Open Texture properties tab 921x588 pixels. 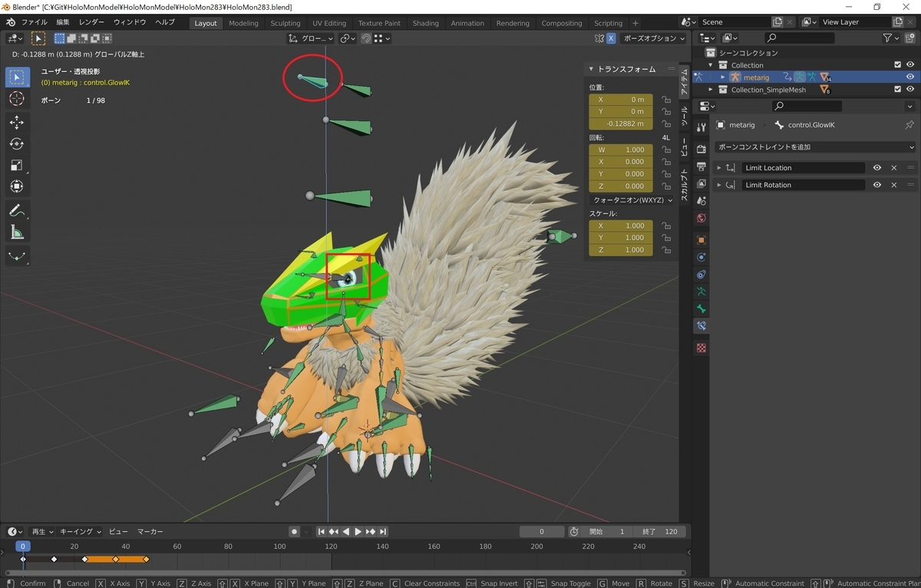[x=701, y=348]
